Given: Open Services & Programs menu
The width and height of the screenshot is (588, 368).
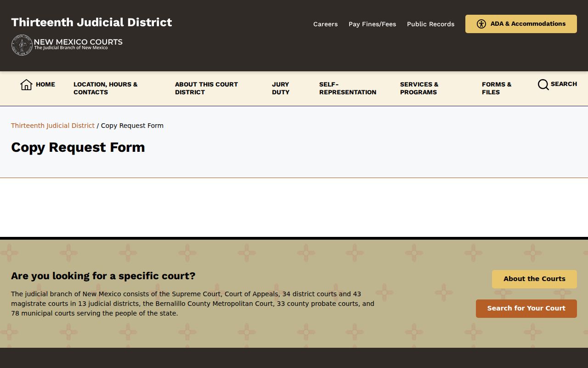Looking at the screenshot, I should tap(419, 88).
